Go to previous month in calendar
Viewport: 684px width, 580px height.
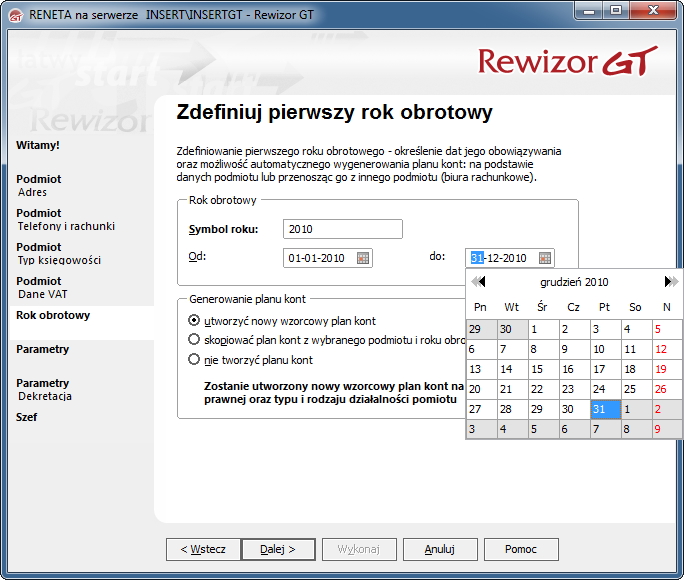coord(478,282)
